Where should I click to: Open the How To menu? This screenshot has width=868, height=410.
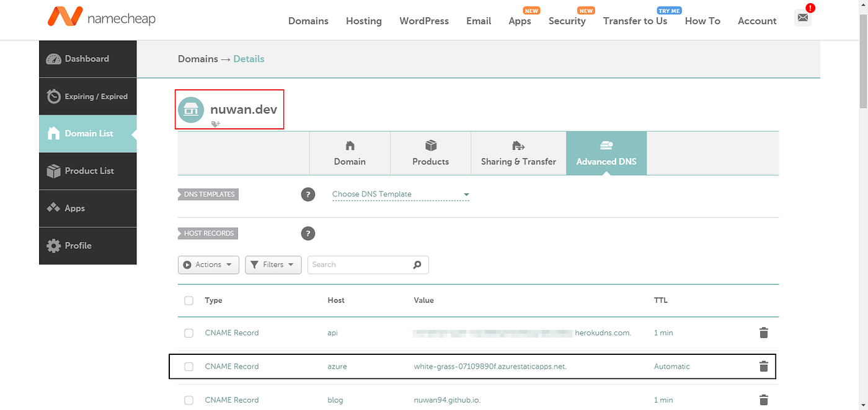coord(702,20)
